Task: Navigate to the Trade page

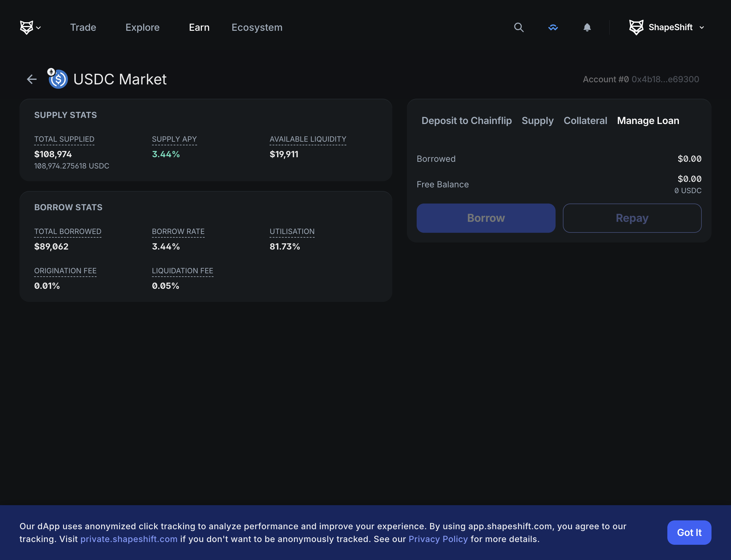Action: coord(83,27)
